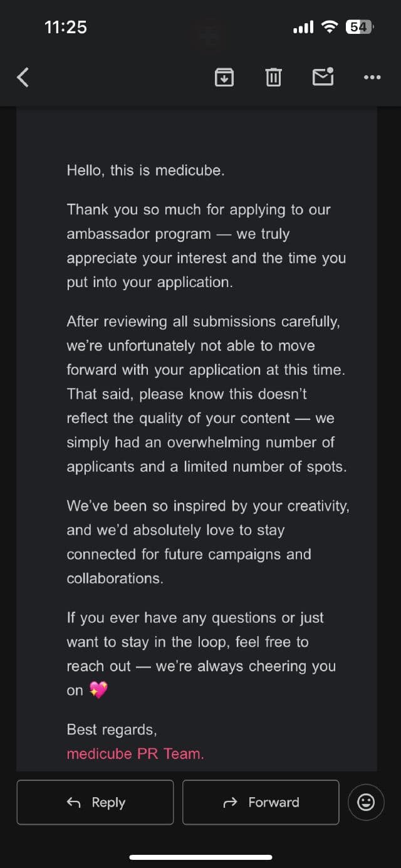
Task: Tap the sparkling heart emoji
Action: pos(98,691)
